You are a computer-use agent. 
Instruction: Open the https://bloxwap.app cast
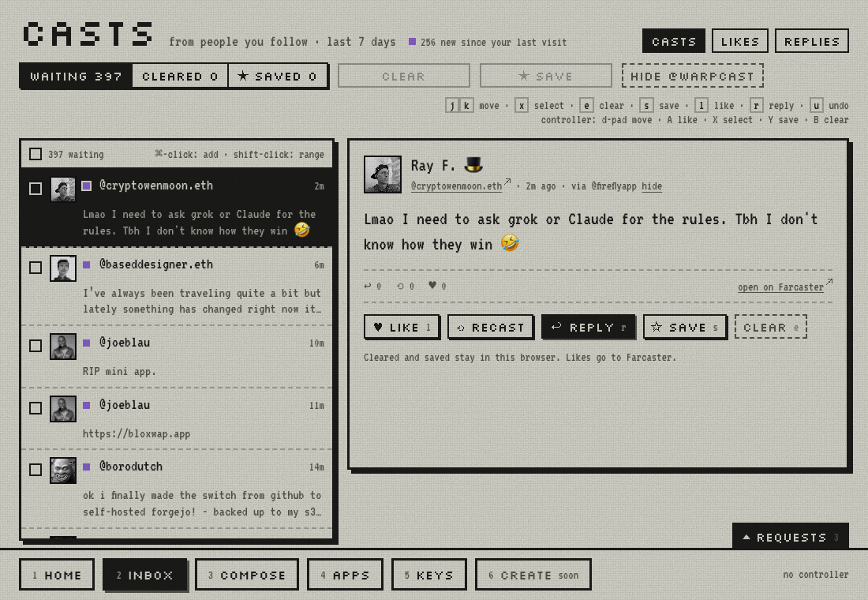[177, 418]
